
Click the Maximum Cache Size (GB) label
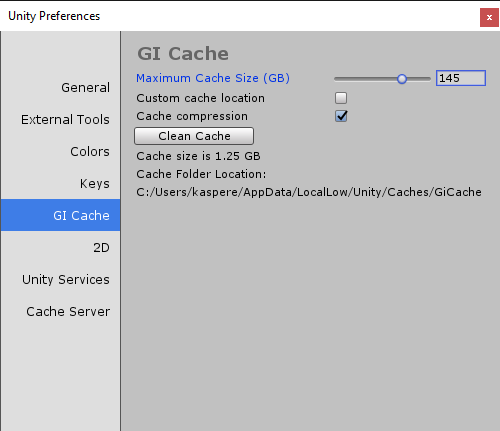(213, 78)
